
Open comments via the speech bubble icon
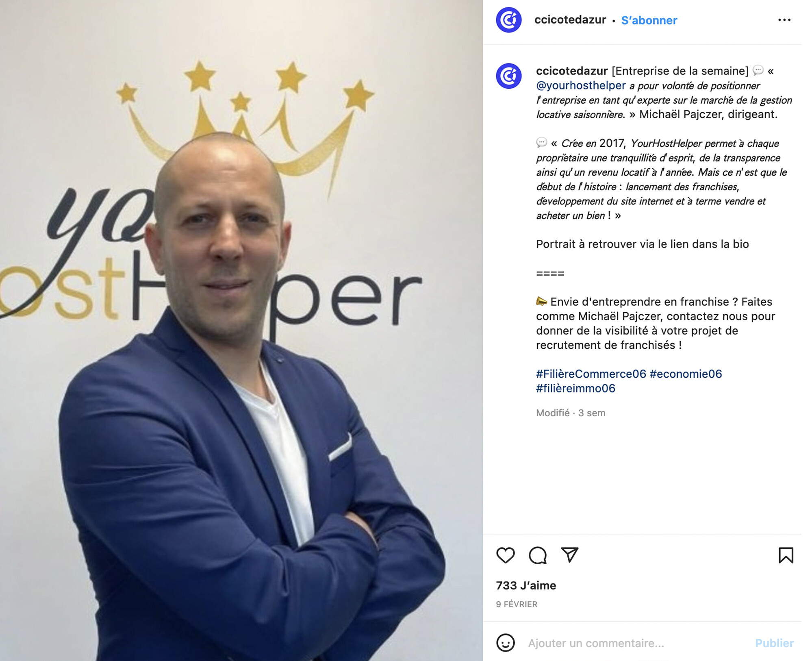coord(538,555)
